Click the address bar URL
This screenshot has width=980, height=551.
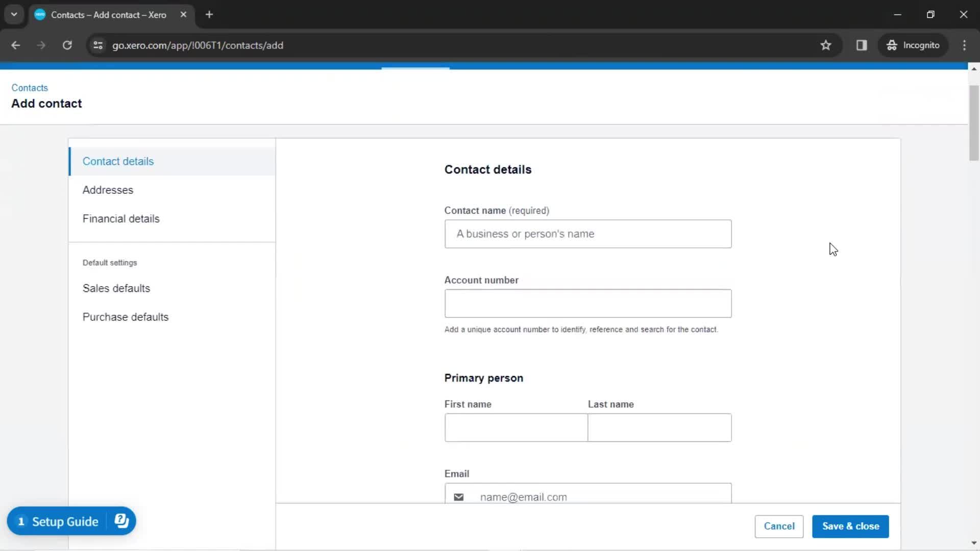tap(198, 45)
